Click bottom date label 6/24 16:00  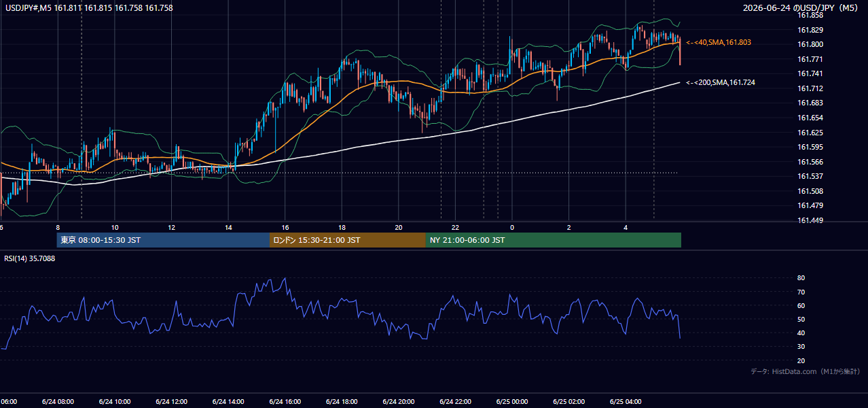[285, 401]
